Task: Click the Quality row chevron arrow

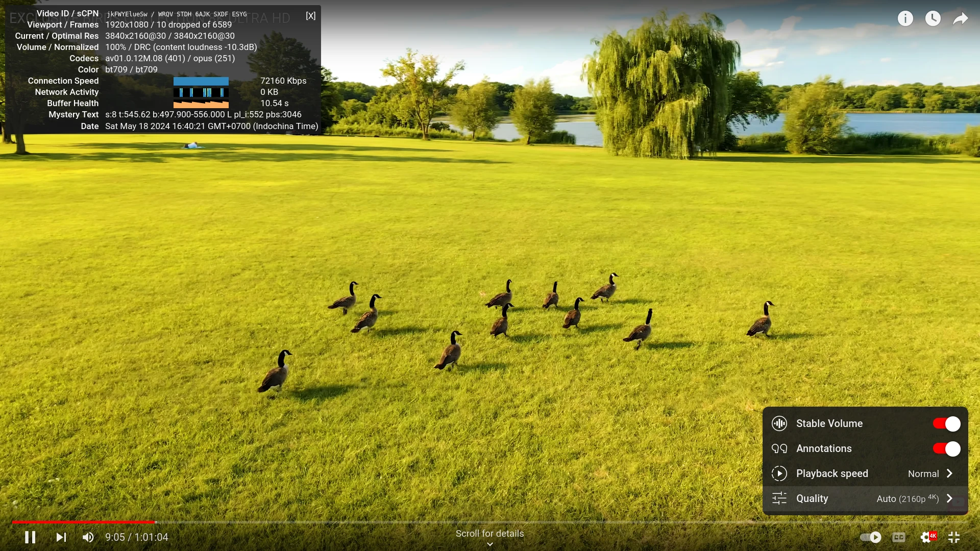Action: tap(950, 498)
